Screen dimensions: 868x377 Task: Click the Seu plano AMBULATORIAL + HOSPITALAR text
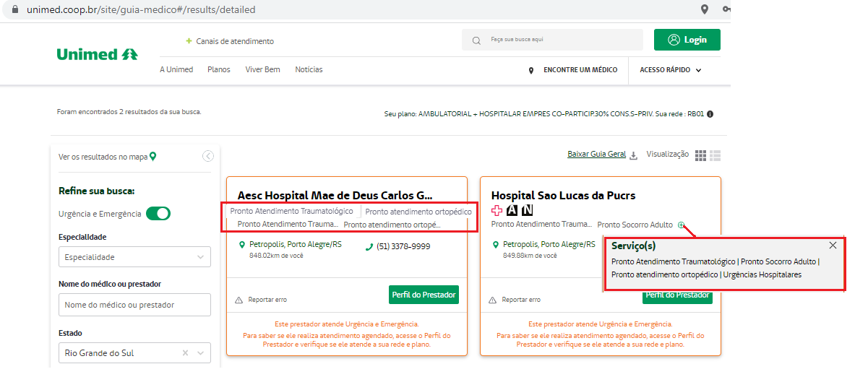click(544, 114)
